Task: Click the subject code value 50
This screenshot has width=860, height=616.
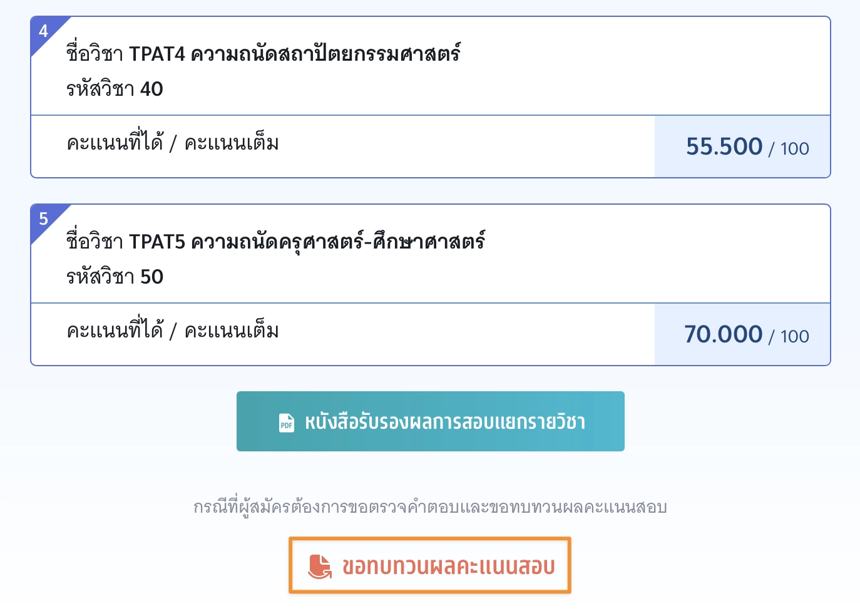Action: [x=151, y=277]
